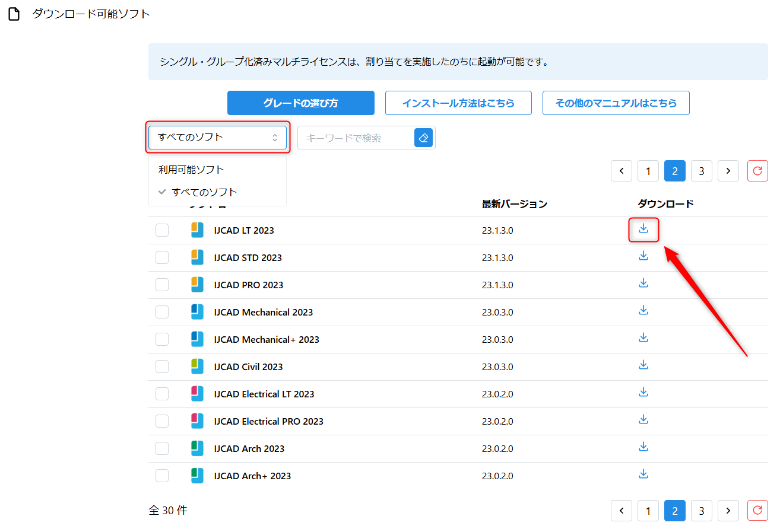Choose 利用可能ソフト from the dropdown list

218,170
